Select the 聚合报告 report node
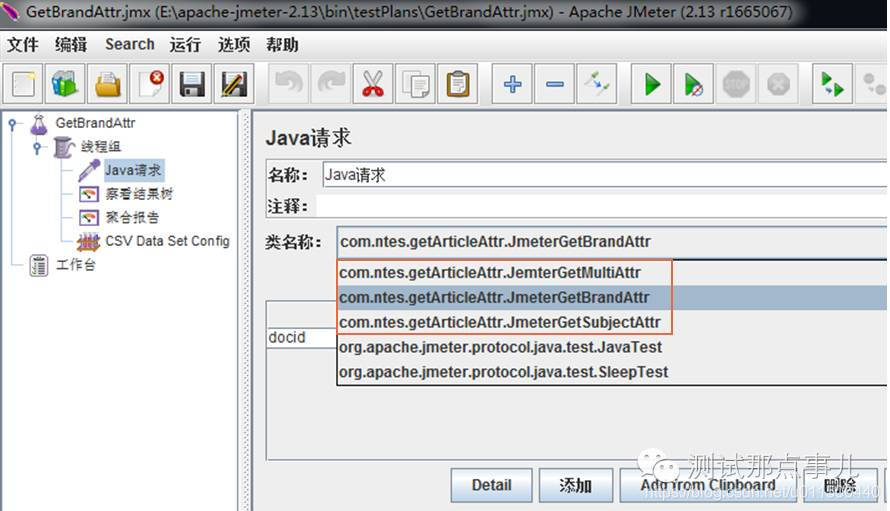 (x=132, y=217)
